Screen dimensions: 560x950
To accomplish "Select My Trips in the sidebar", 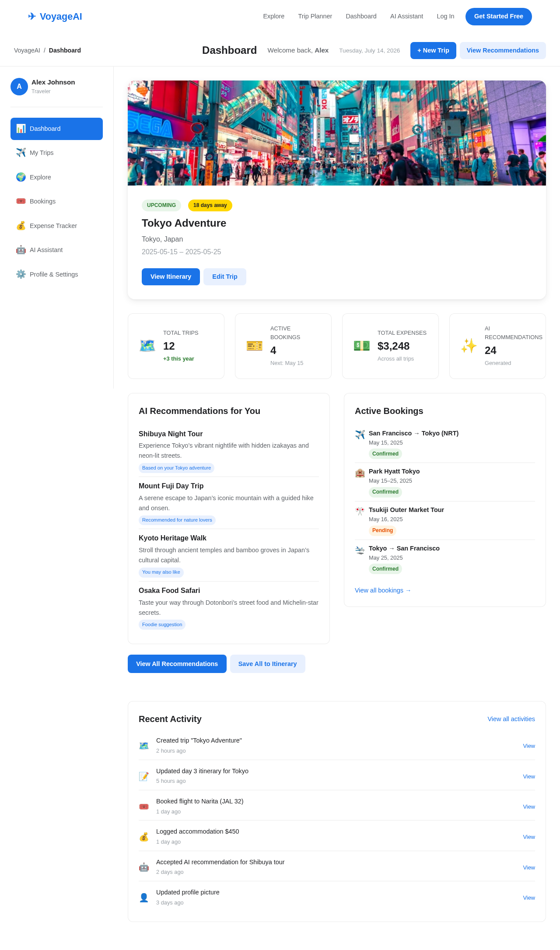I will (x=56, y=153).
